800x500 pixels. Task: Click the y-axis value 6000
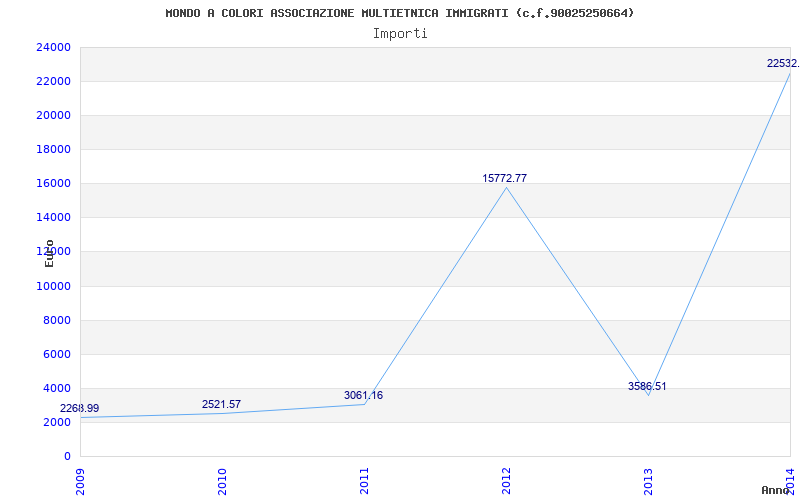click(x=56, y=355)
